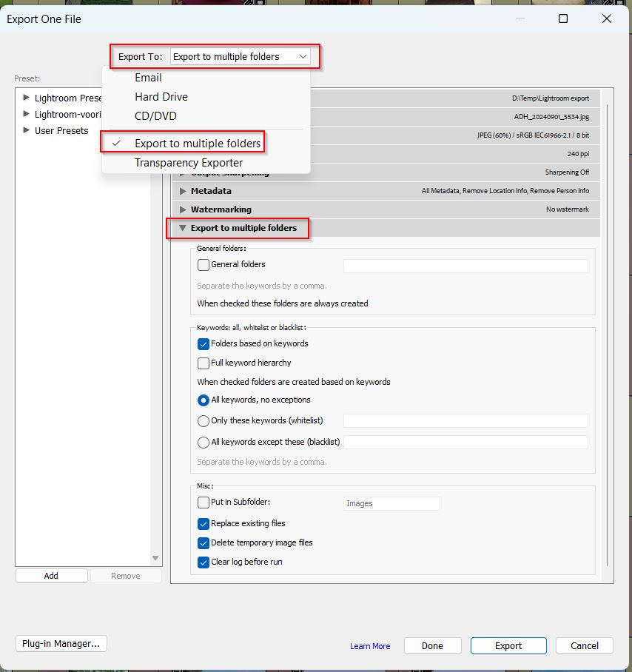
Task: Collapse the Export to multiple folders section
Action: click(x=183, y=228)
